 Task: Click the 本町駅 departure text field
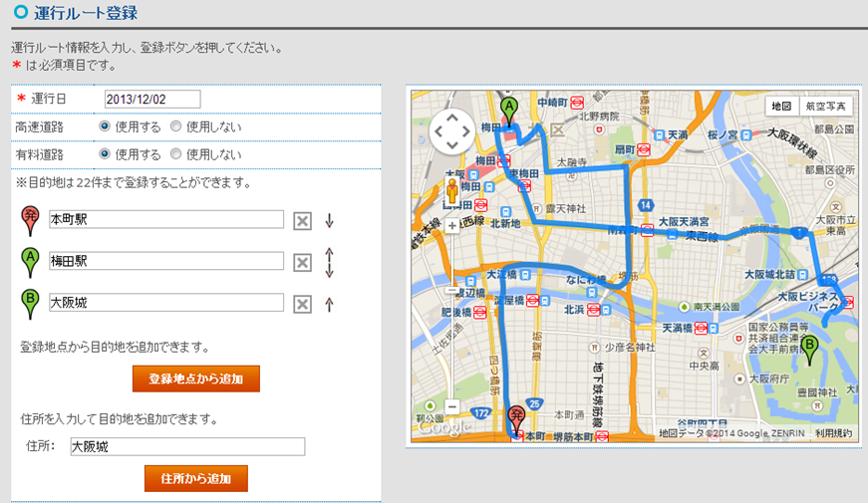click(166, 219)
